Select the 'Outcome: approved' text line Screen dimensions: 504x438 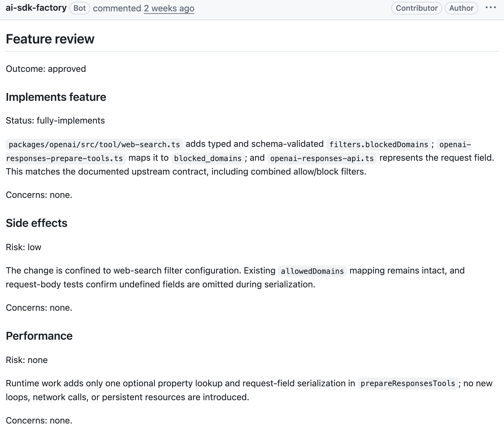tap(46, 69)
